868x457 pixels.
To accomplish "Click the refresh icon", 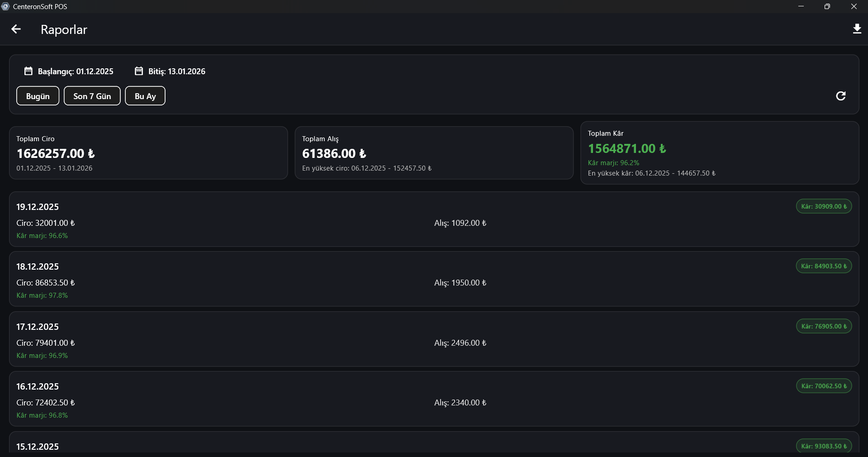I will 840,96.
